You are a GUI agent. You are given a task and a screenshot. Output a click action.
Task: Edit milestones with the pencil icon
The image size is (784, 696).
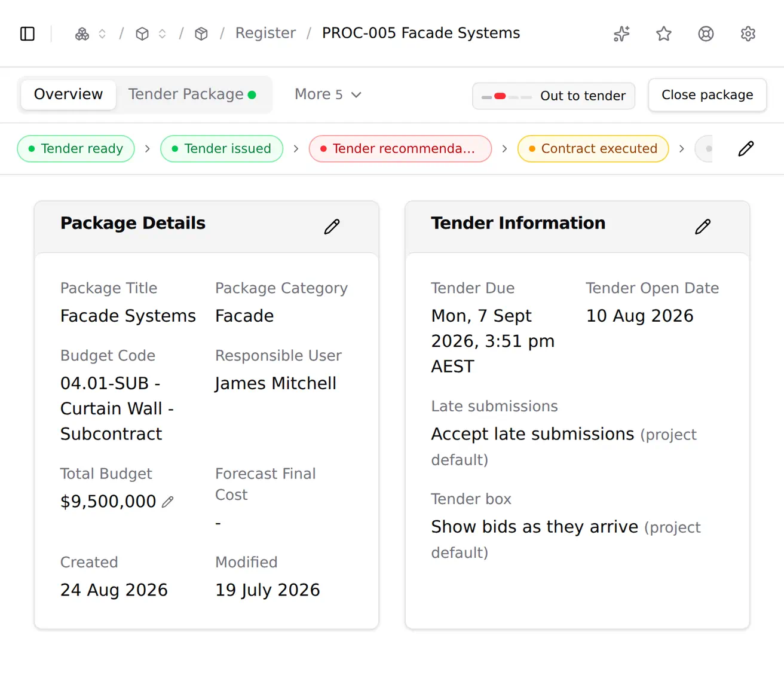pyautogui.click(x=746, y=149)
